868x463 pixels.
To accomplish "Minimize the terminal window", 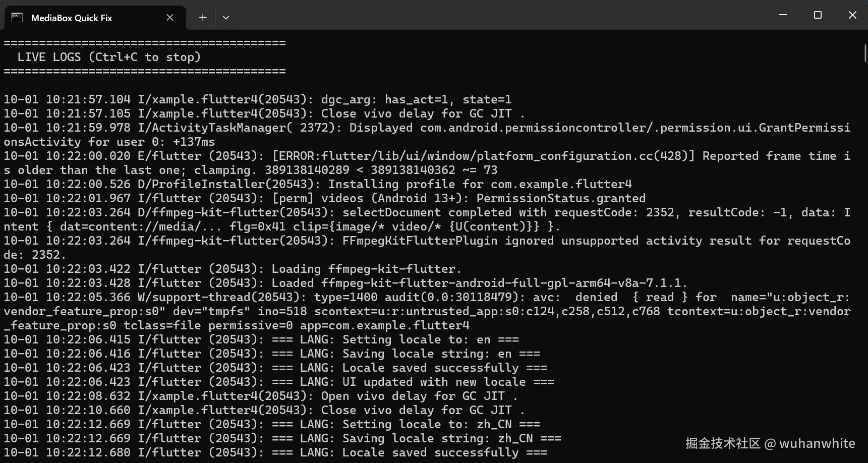I will pos(783,15).
